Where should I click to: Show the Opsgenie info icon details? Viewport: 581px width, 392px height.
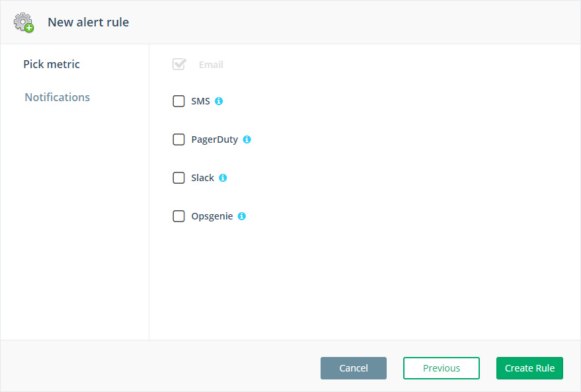point(241,216)
